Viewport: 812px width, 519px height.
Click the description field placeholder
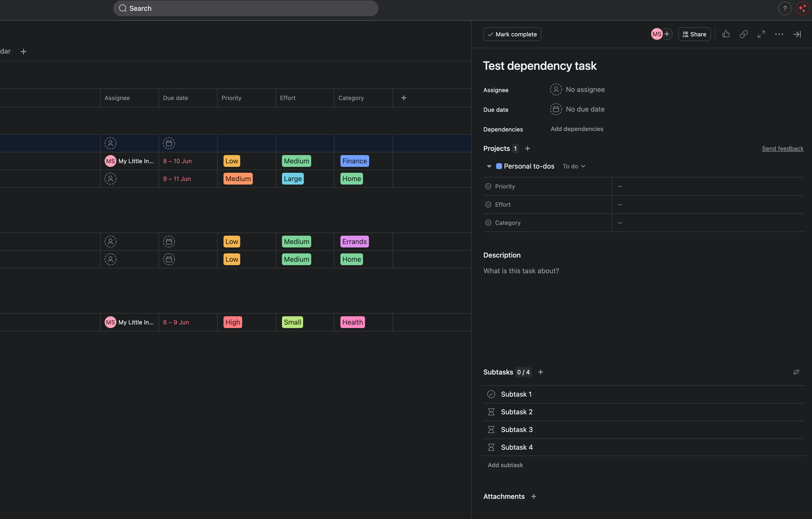(x=521, y=271)
